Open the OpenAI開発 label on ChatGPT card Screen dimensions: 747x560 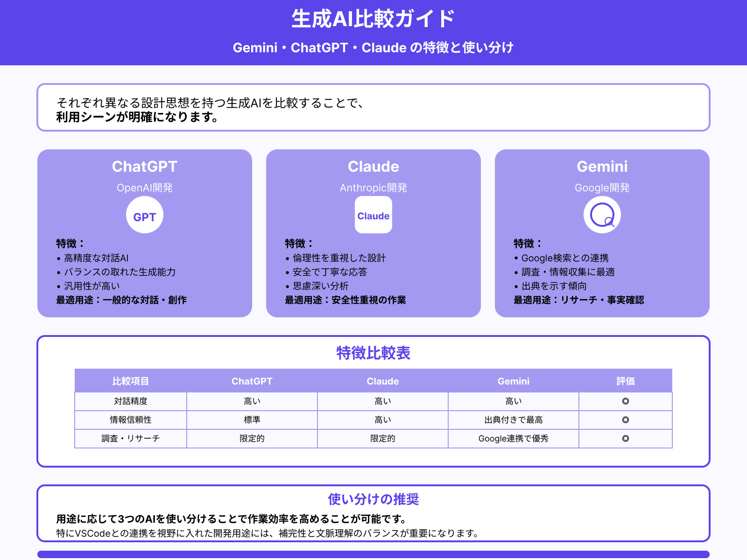(x=145, y=188)
